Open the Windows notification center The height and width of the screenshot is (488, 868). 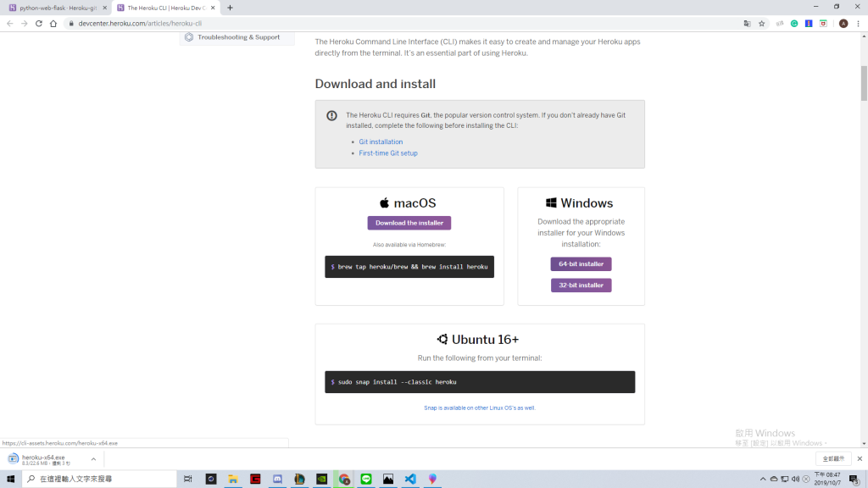[854, 480]
